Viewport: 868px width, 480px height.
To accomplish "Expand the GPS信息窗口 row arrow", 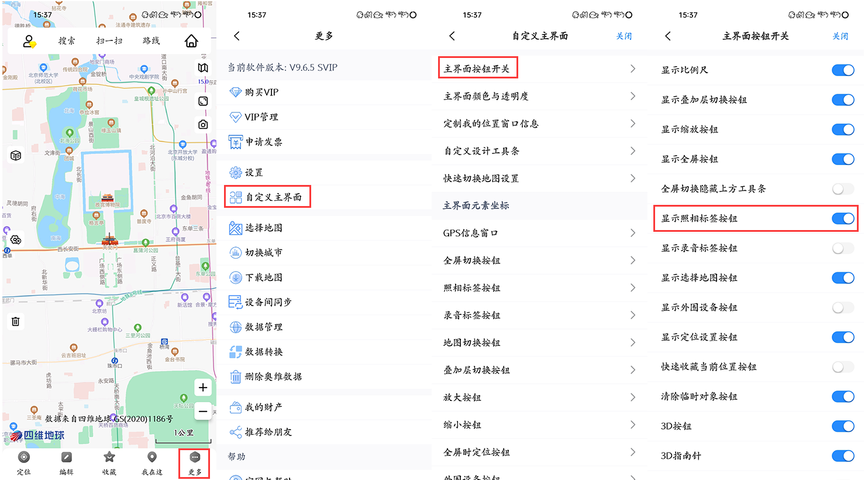I will pyautogui.click(x=633, y=233).
